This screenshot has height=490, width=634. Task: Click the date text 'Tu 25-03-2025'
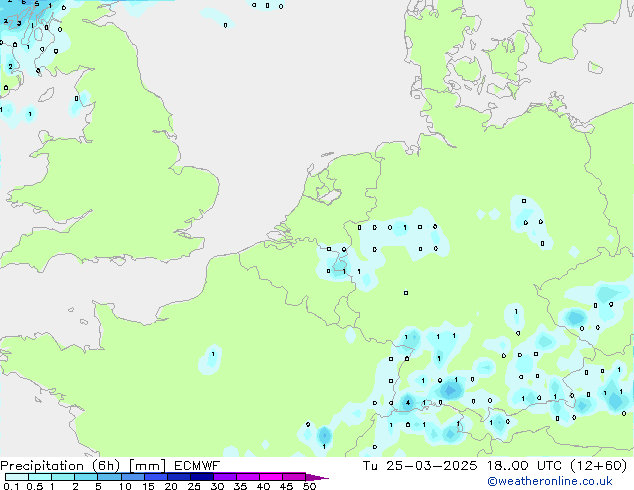pyautogui.click(x=420, y=466)
